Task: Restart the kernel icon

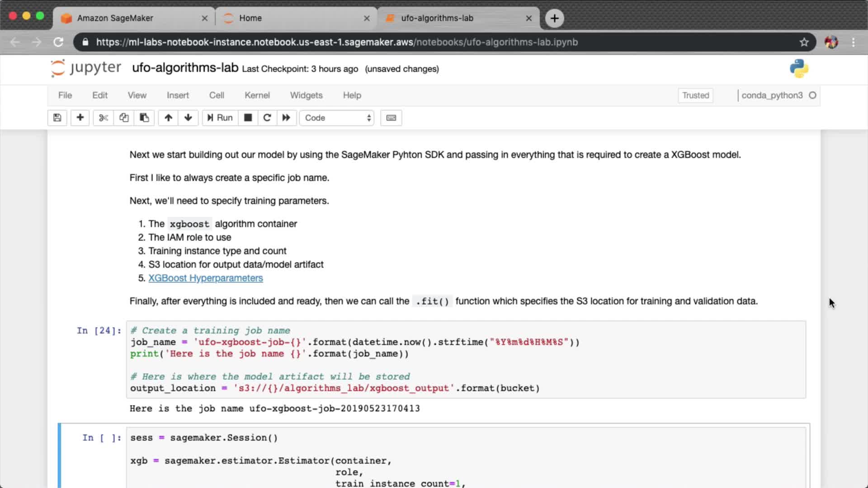Action: coord(267,118)
